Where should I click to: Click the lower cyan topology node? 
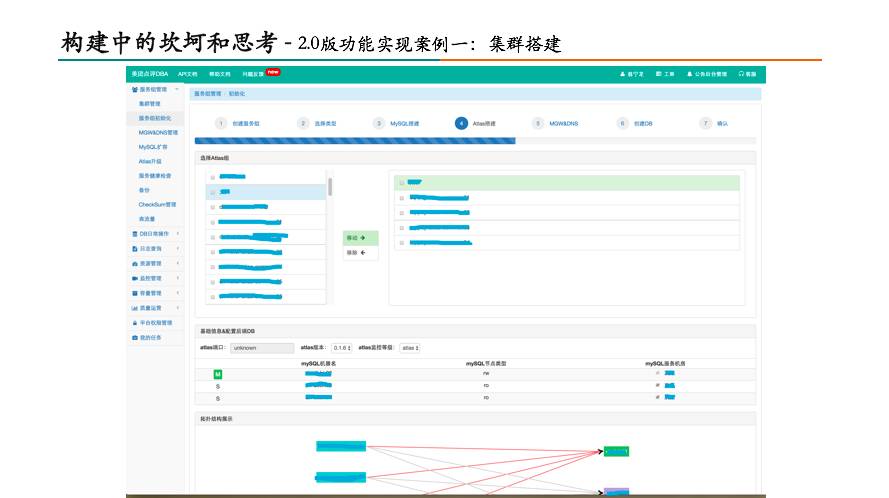click(341, 477)
